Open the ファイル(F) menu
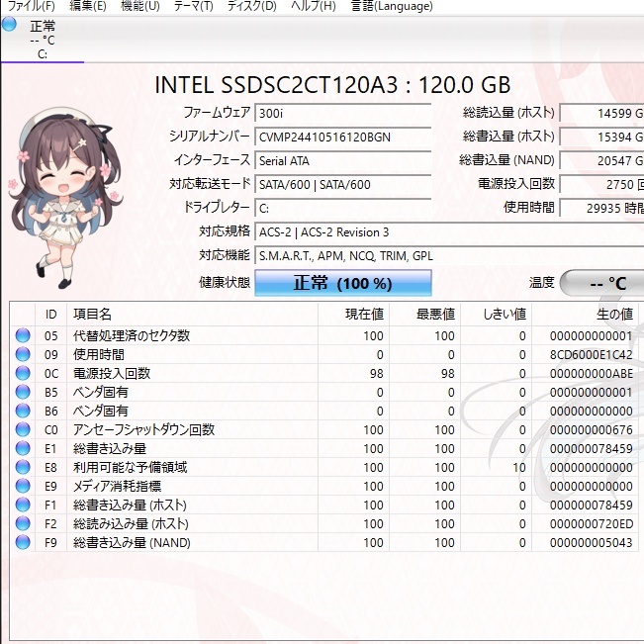 click(x=32, y=6)
